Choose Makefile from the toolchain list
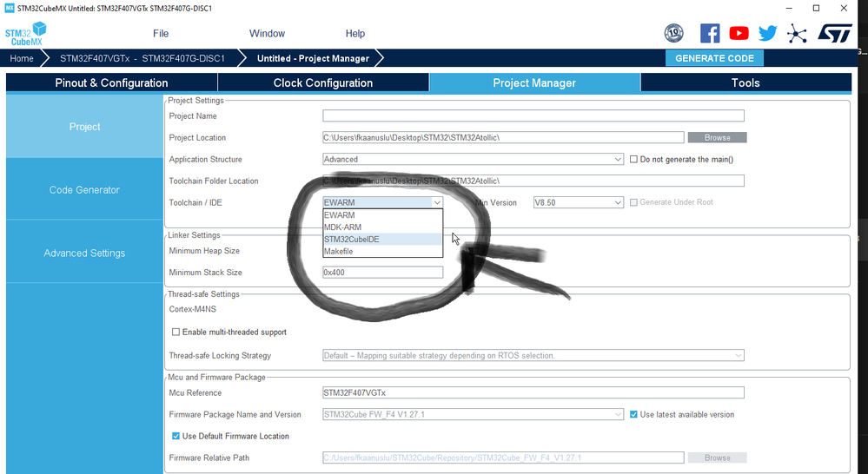This screenshot has width=868, height=474. coord(382,252)
